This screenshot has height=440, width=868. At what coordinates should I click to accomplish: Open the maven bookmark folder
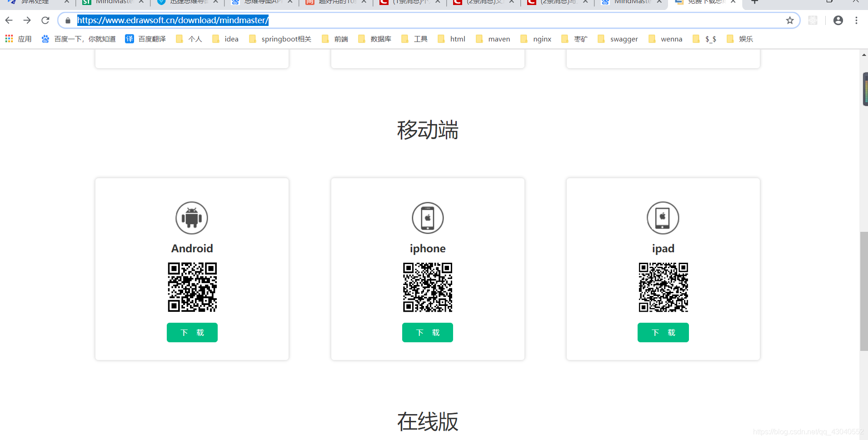tap(493, 39)
